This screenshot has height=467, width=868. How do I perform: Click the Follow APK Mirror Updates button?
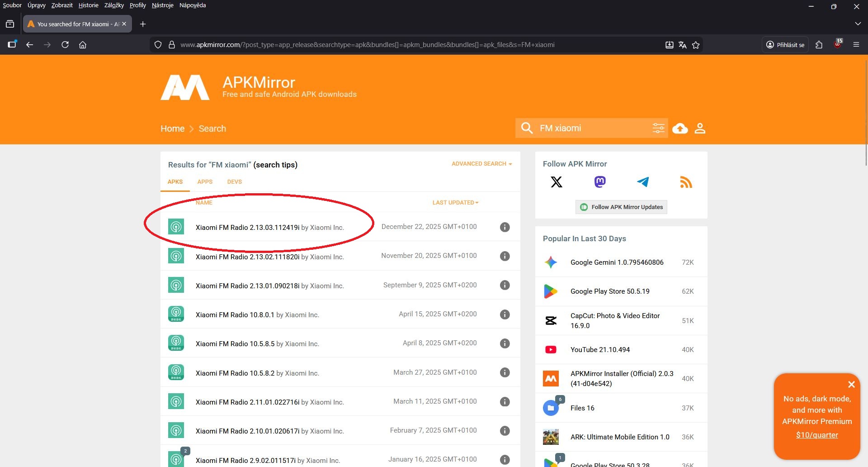(621, 207)
